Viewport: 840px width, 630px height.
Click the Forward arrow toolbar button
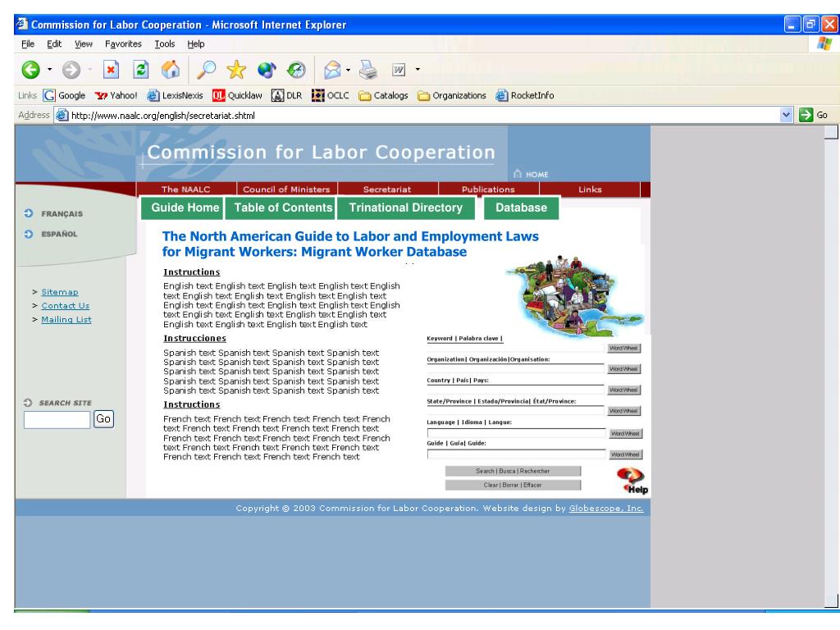point(71,70)
